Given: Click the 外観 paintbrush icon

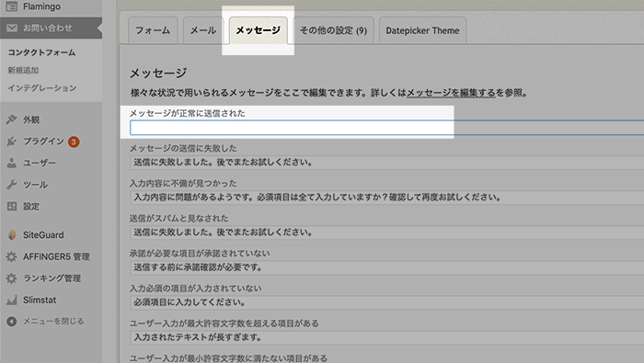Looking at the screenshot, I should (x=11, y=119).
